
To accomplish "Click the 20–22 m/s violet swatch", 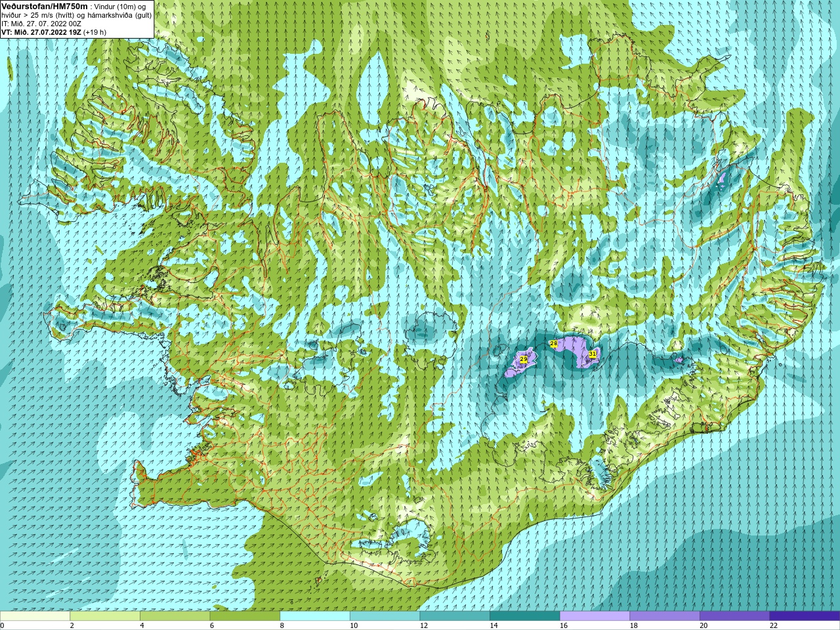I will (x=735, y=616).
